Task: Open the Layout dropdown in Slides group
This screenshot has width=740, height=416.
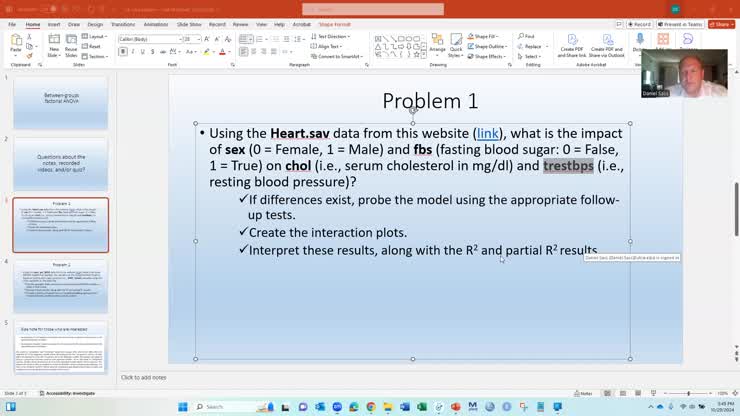Action: pyautogui.click(x=96, y=36)
